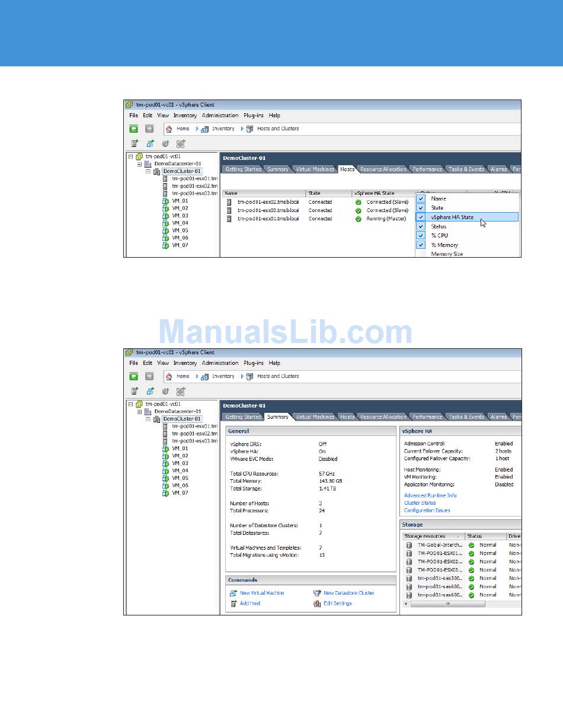Click datastore icon for tm-pod01-sas300... row
Image resolution: width=563 pixels, height=728 pixels.
tap(409, 578)
